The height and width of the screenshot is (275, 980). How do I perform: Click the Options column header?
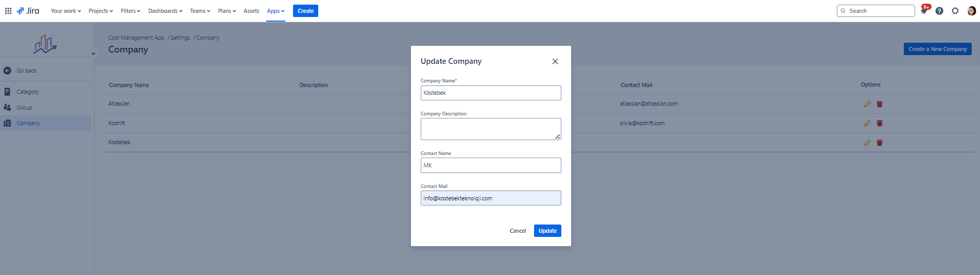pos(871,84)
